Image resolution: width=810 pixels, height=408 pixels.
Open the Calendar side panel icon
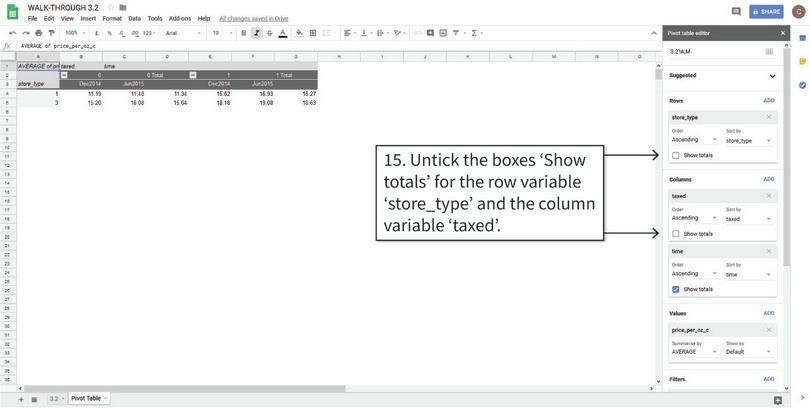coord(802,38)
